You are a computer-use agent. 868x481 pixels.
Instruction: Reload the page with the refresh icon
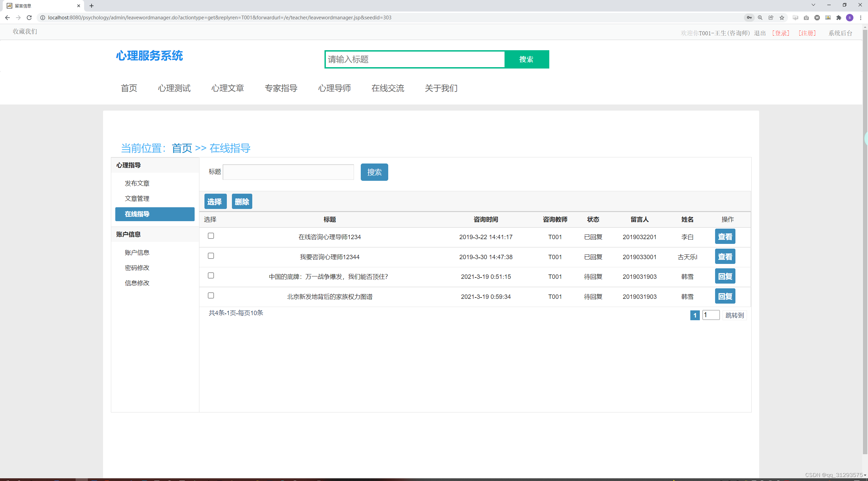pyautogui.click(x=29, y=18)
